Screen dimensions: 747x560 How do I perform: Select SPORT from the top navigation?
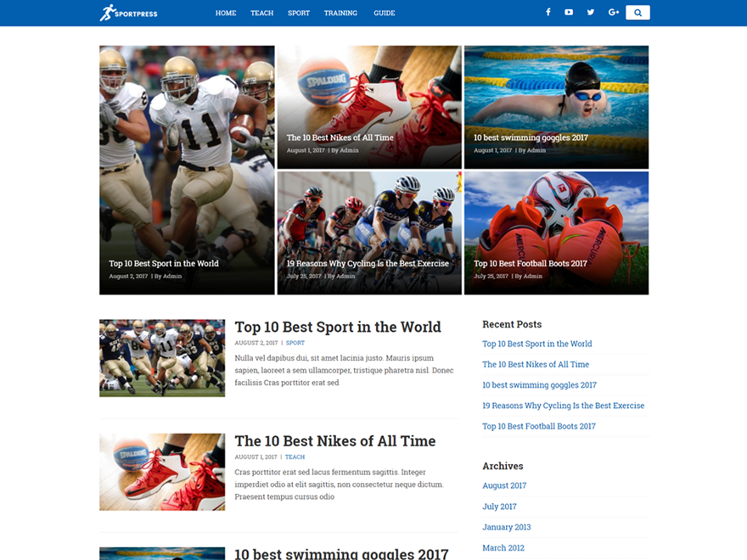[298, 13]
